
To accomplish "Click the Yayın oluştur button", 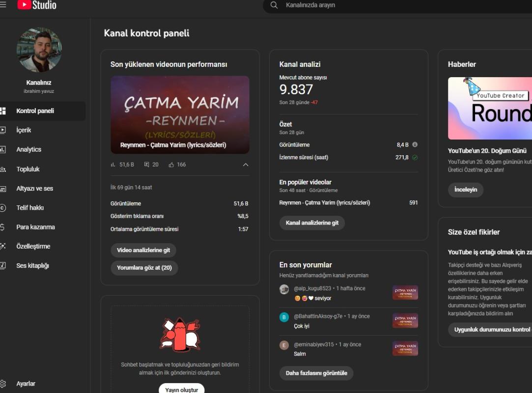I will [x=182, y=389].
